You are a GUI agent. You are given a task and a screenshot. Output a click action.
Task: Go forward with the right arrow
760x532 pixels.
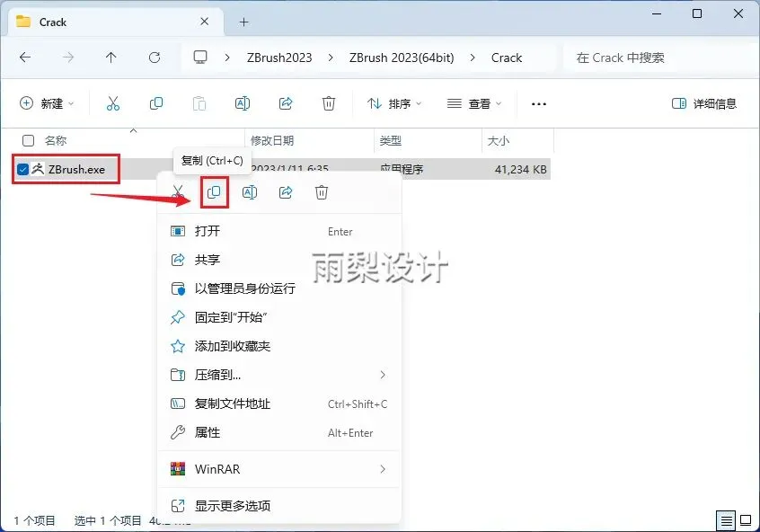pos(68,58)
